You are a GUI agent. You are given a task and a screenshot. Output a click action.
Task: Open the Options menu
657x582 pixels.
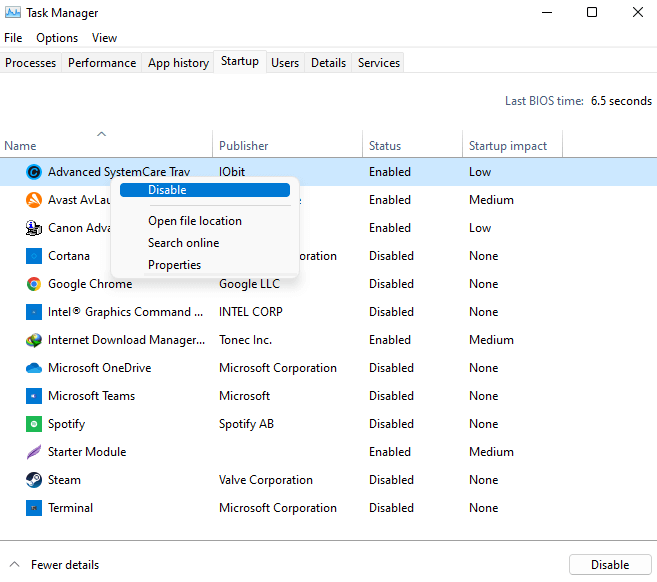[57, 38]
